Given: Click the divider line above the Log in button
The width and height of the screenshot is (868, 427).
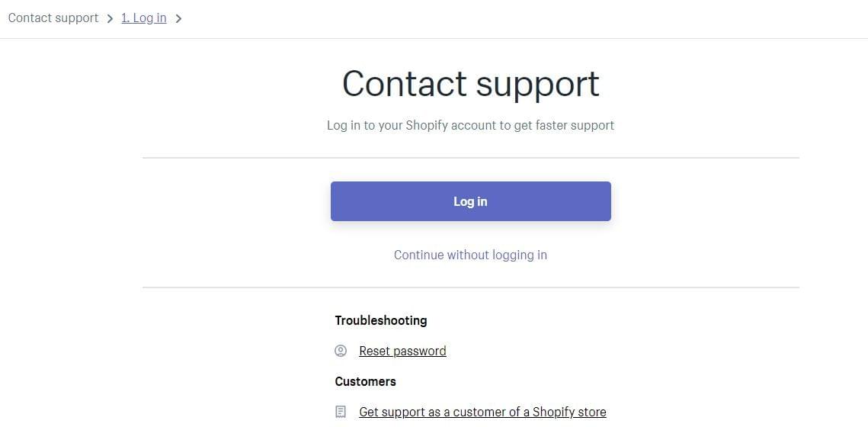Looking at the screenshot, I should [470, 158].
